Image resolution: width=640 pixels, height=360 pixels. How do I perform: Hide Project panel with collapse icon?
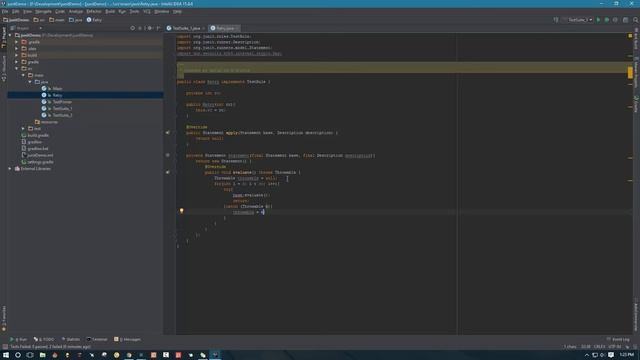(158, 28)
